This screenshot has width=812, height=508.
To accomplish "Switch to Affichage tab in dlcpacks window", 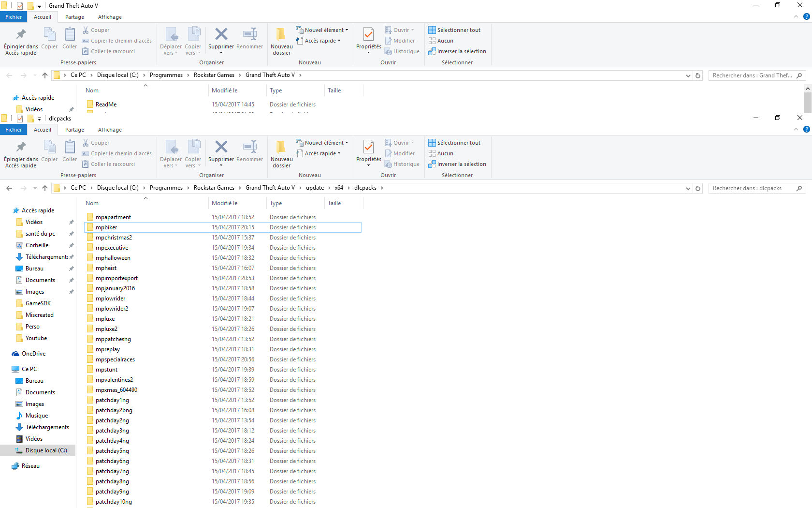I will pyautogui.click(x=110, y=130).
